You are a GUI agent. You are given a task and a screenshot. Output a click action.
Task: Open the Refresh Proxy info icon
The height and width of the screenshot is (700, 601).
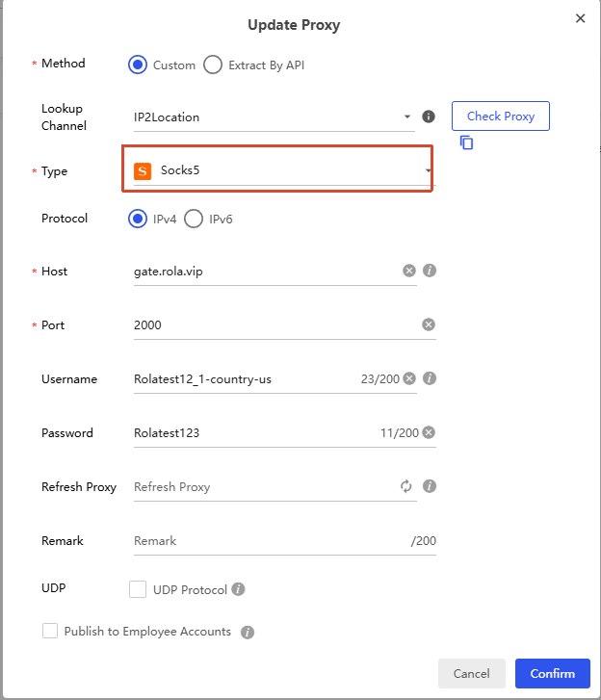[x=430, y=486]
